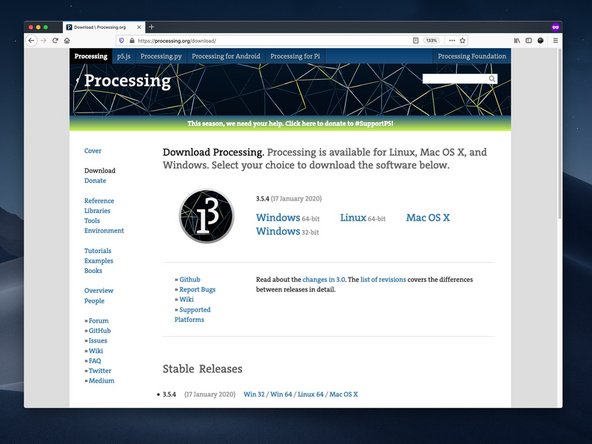This screenshot has width=592, height=444.
Task: Open the Supported Platforms link
Action: pyautogui.click(x=192, y=314)
